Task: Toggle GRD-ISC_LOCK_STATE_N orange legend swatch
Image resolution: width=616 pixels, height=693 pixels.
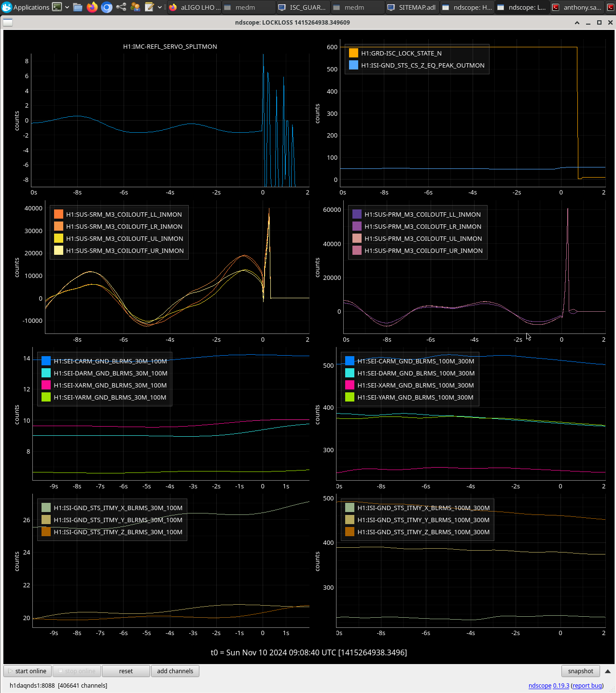Action: [x=353, y=53]
